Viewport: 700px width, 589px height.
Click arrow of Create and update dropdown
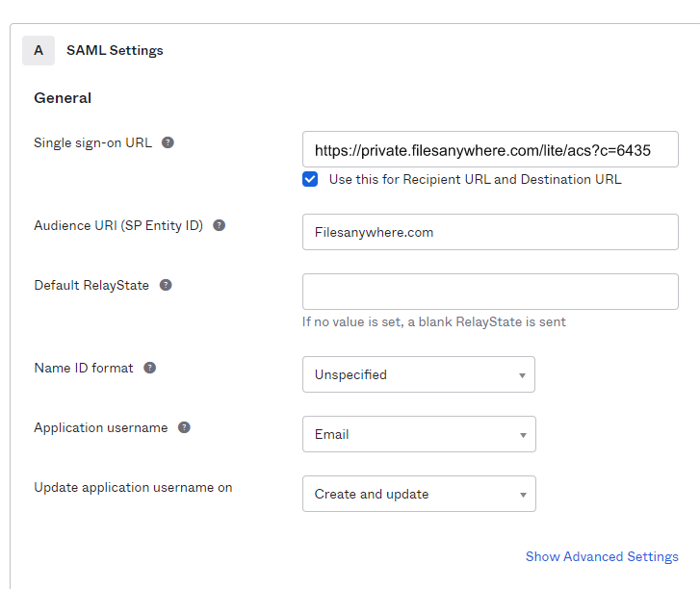click(x=523, y=495)
